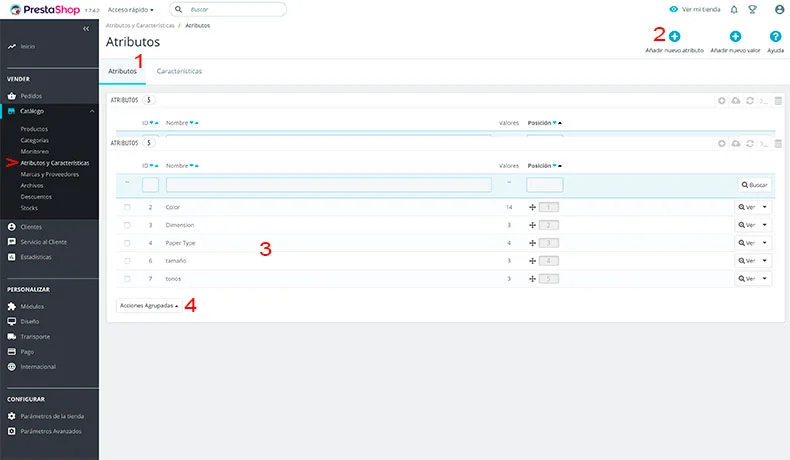Viewport: 790px width, 460px height.
Task: Click the Inicio dashboard trend icon
Action: point(12,46)
